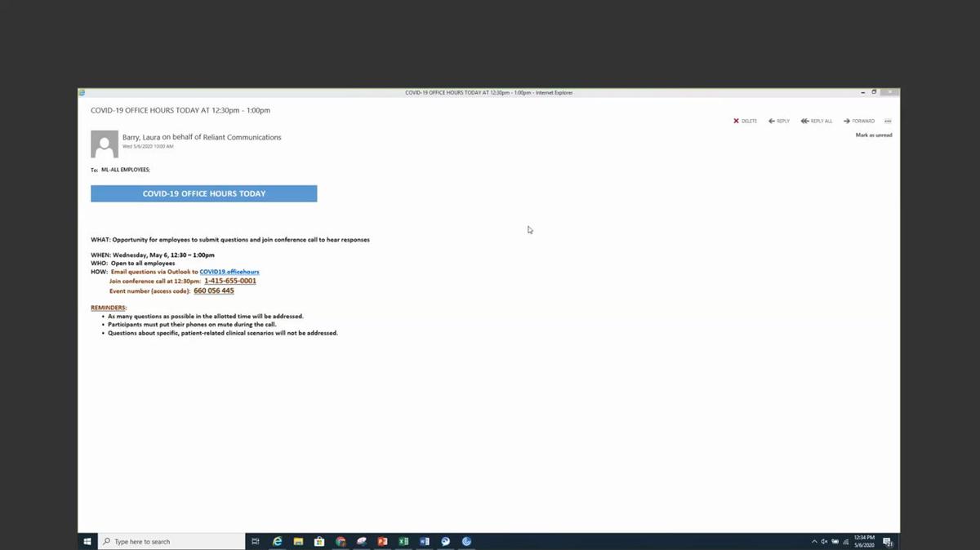Switch to Internet Explorer in the taskbar

point(277,541)
